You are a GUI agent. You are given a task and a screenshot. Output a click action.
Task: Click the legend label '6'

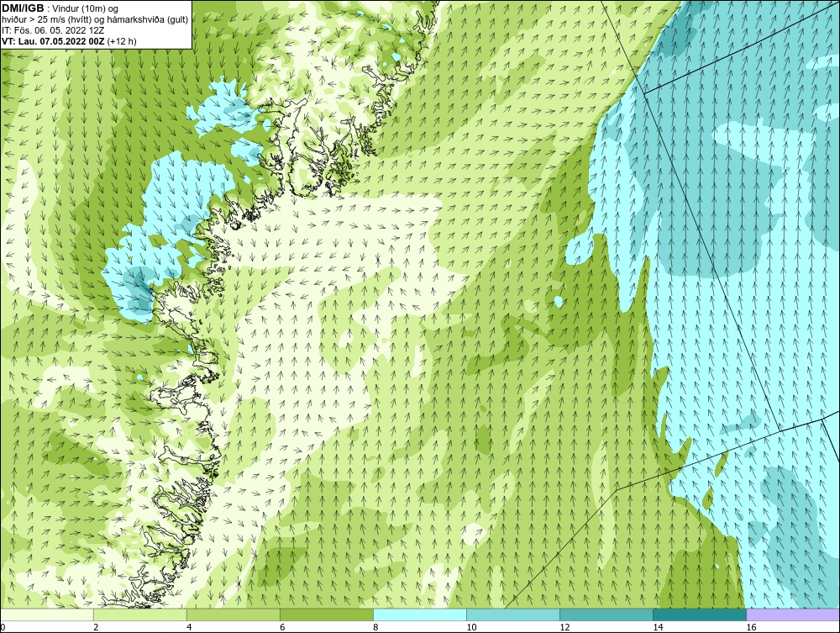282,627
